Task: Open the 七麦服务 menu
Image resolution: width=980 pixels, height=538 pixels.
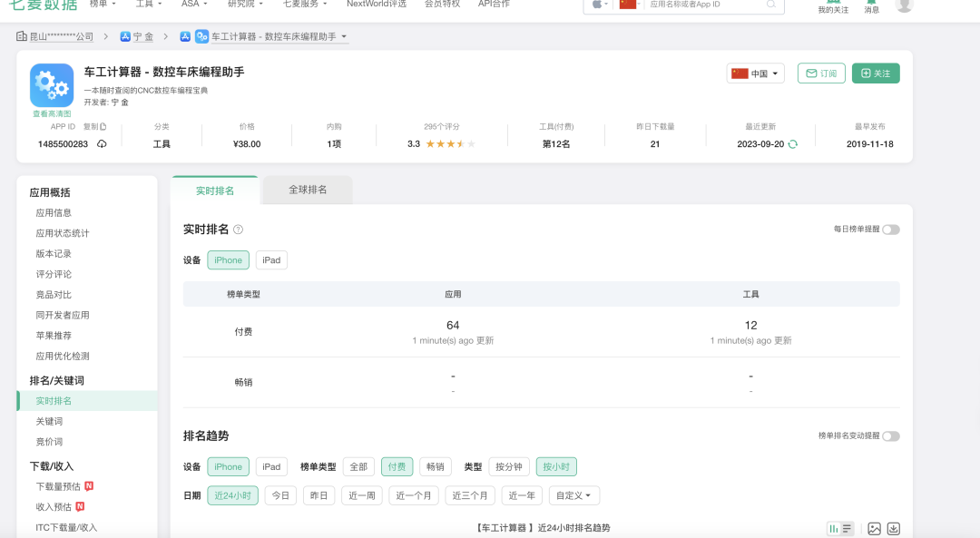Action: pyautogui.click(x=304, y=4)
